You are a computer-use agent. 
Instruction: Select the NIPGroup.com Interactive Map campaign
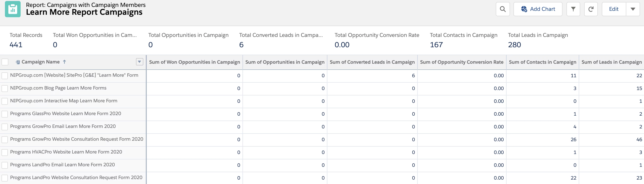coord(64,101)
